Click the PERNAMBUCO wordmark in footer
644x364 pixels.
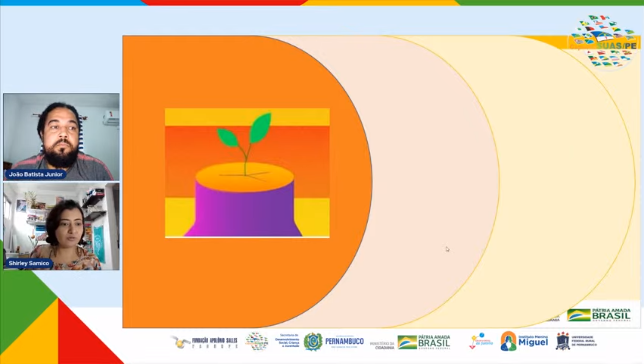(344, 341)
